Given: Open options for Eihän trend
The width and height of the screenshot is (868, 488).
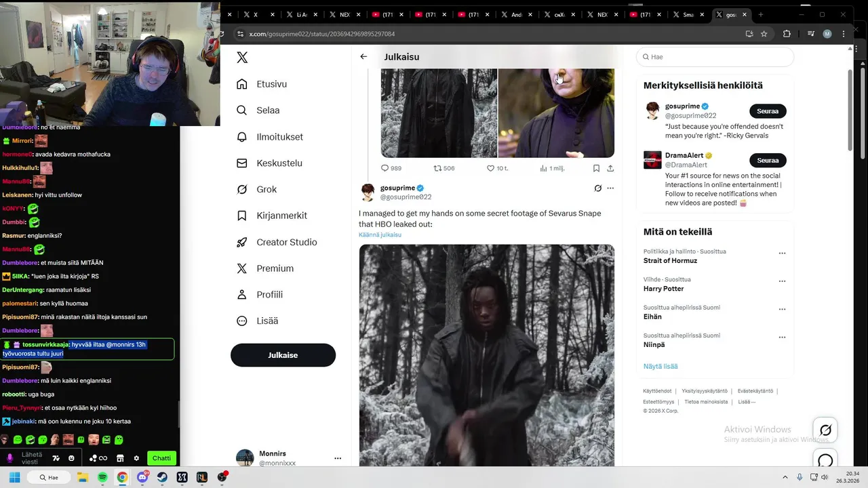Looking at the screenshot, I should pos(782,309).
